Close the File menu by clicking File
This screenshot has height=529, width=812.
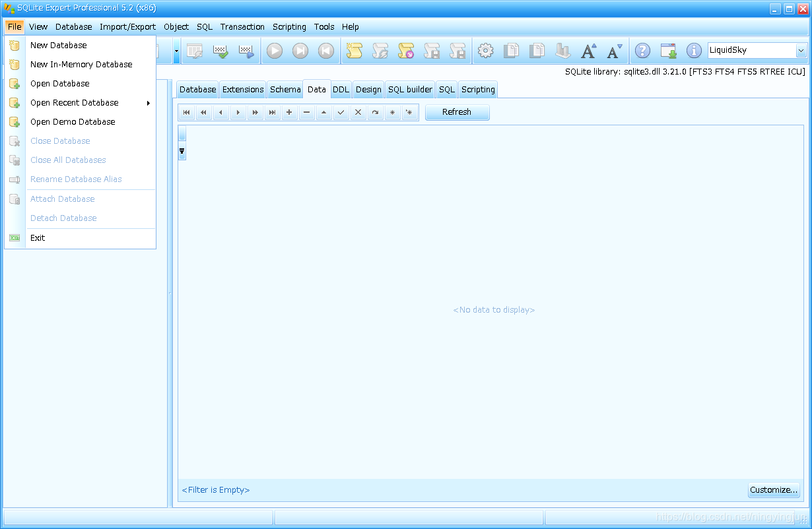[x=15, y=27]
